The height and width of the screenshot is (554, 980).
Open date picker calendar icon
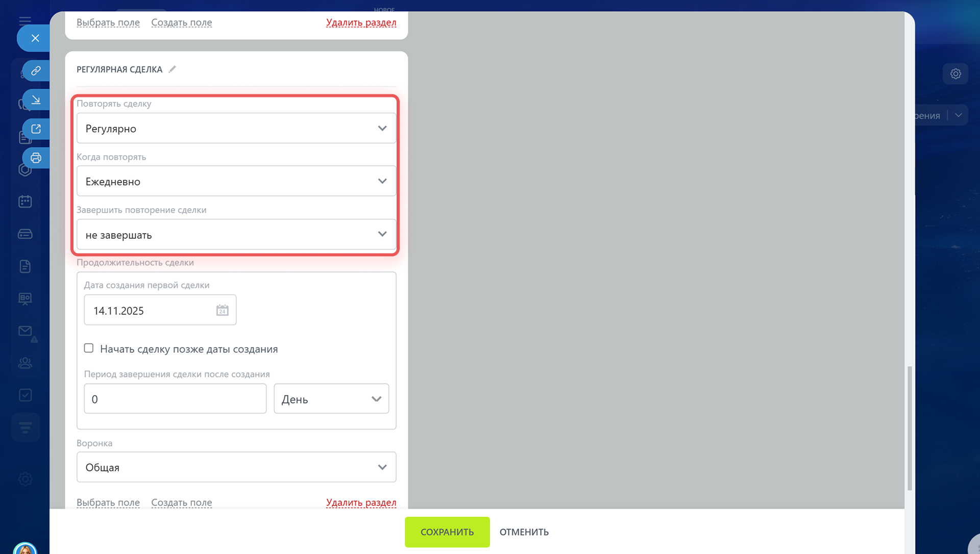[222, 310]
